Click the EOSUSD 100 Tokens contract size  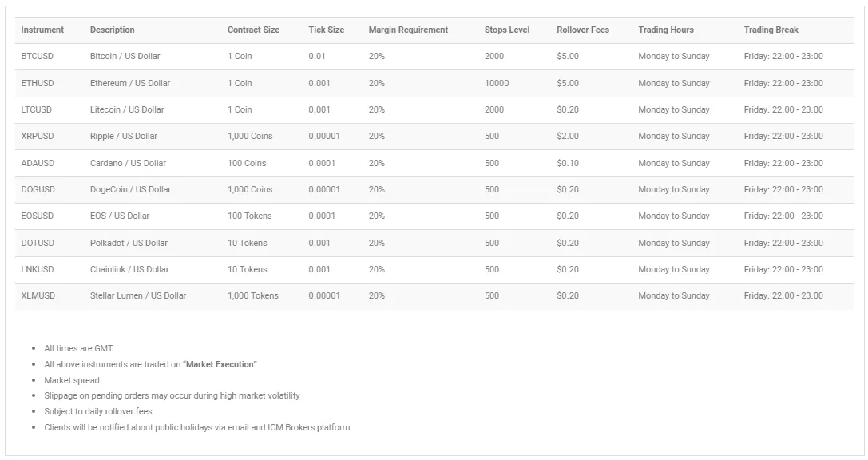(249, 216)
